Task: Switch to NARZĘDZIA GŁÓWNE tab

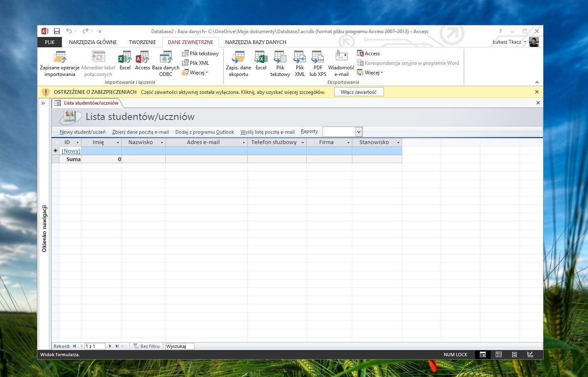Action: click(93, 42)
